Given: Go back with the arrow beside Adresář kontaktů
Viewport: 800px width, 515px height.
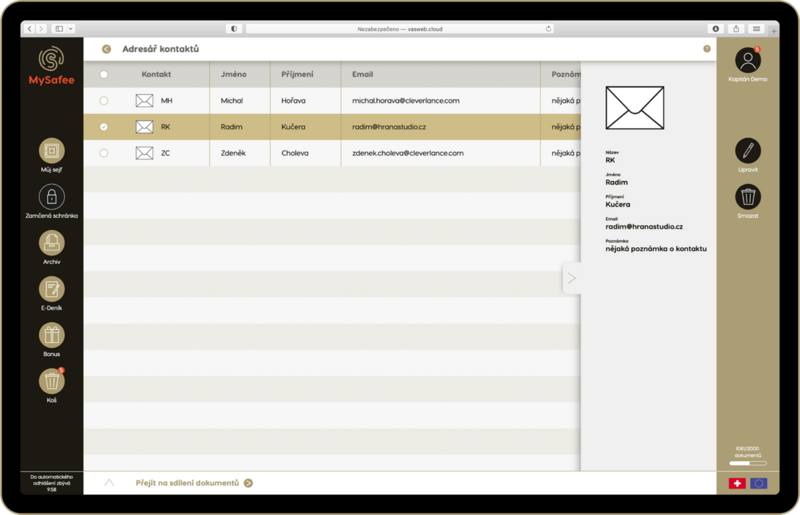Looking at the screenshot, I should click(106, 49).
